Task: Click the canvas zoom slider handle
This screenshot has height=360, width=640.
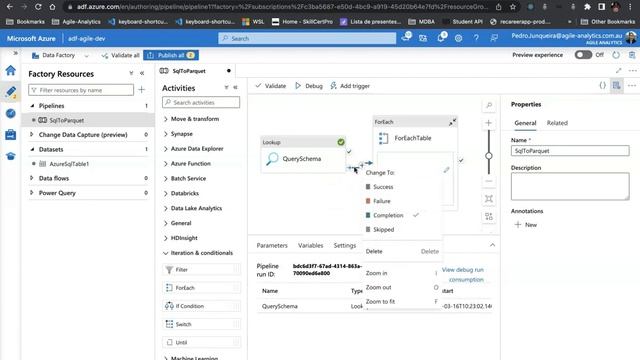Action: (489, 156)
